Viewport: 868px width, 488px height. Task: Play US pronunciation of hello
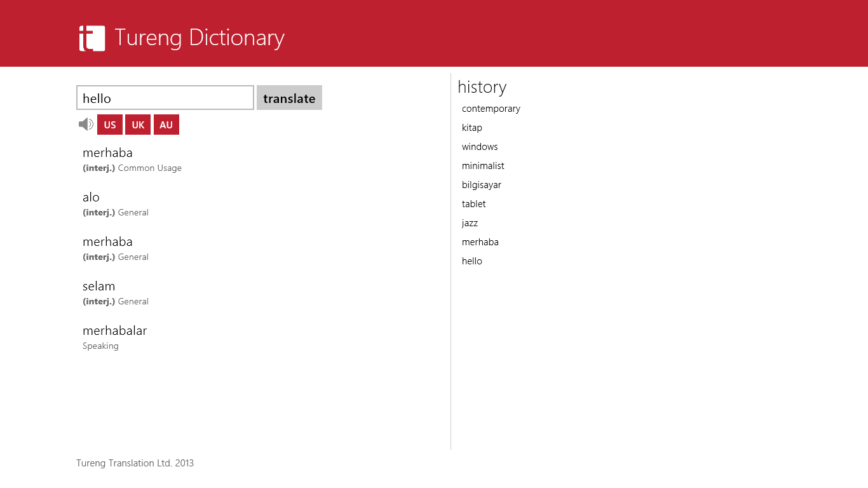tap(110, 125)
